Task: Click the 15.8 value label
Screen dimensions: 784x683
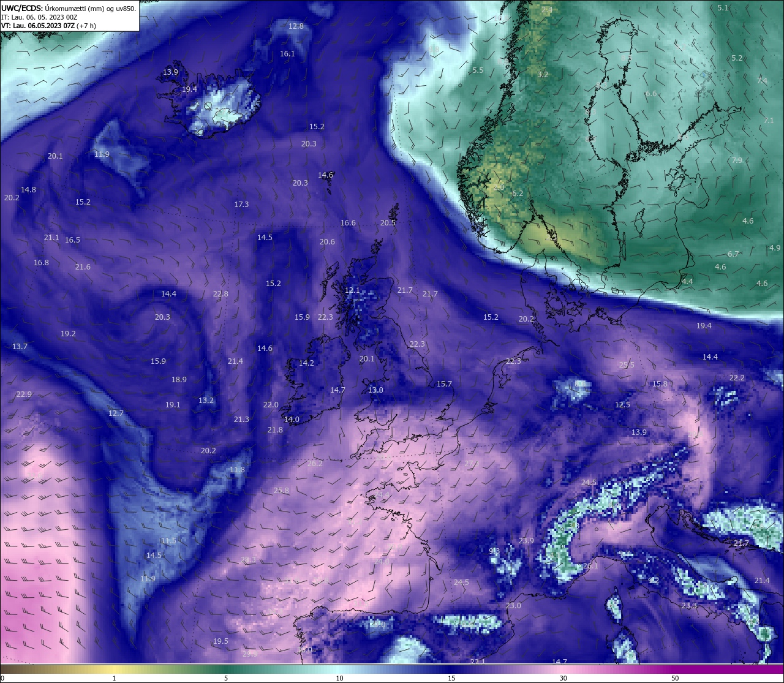Action: [x=660, y=383]
